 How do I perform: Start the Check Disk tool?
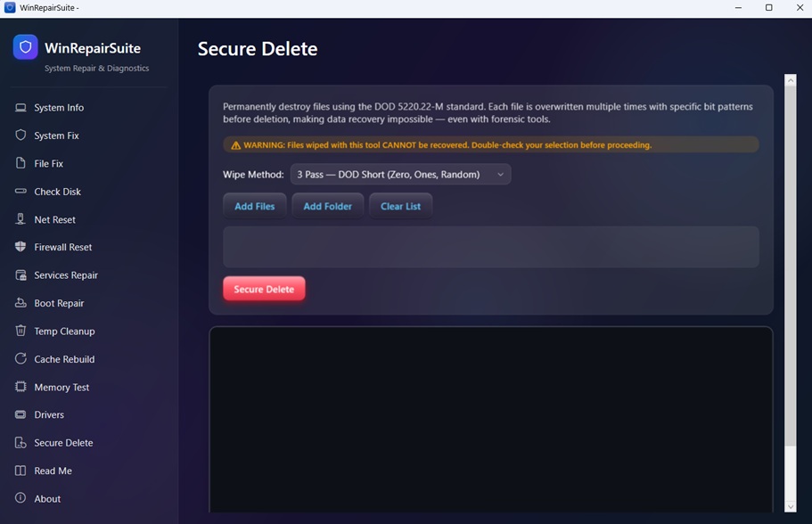(x=57, y=191)
